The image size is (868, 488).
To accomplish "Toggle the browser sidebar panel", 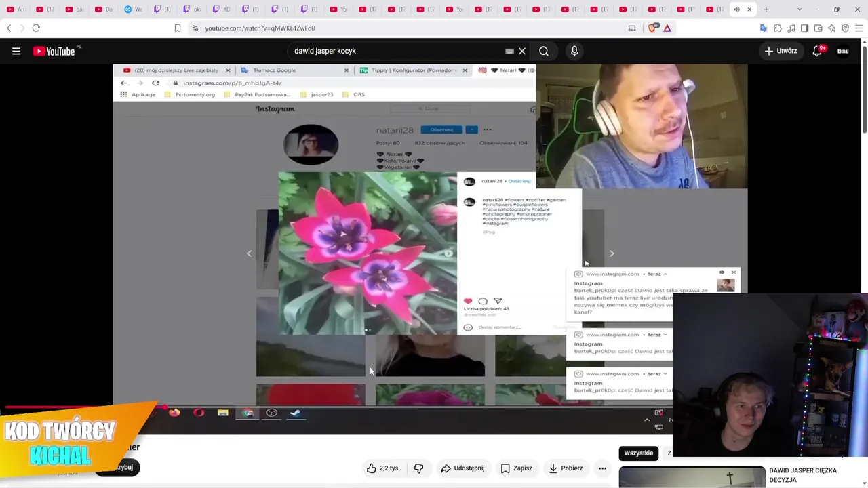I will pos(804,28).
